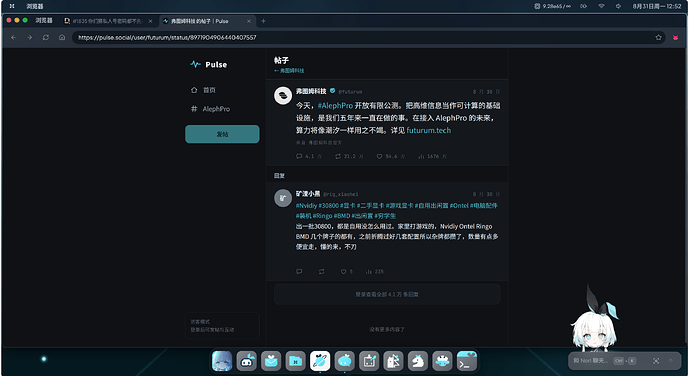Open the futurum.tech link in the post
The height and width of the screenshot is (376, 689).
pyautogui.click(x=428, y=130)
